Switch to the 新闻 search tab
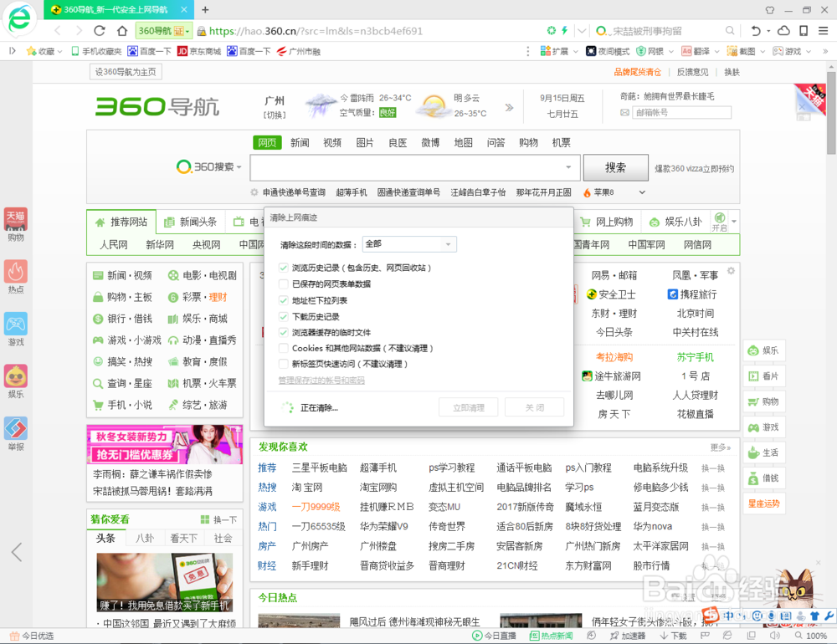 [300, 142]
